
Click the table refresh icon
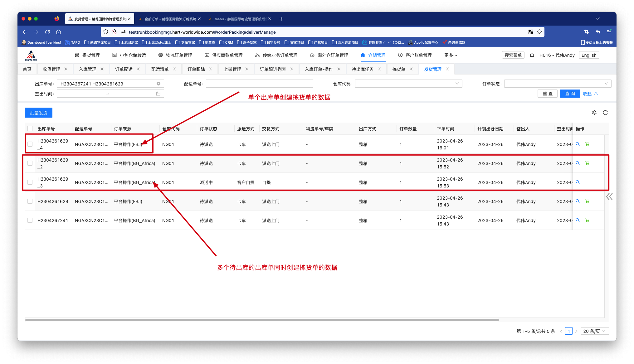coord(605,113)
